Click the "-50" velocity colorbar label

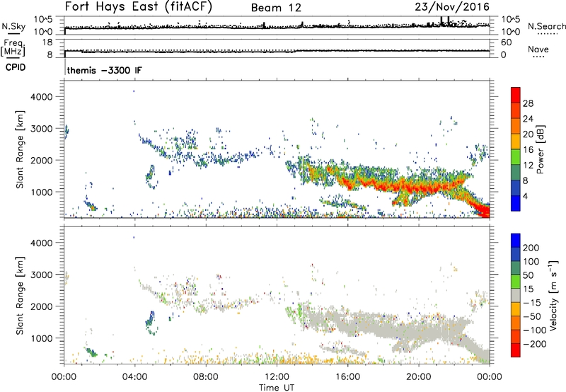click(x=533, y=316)
